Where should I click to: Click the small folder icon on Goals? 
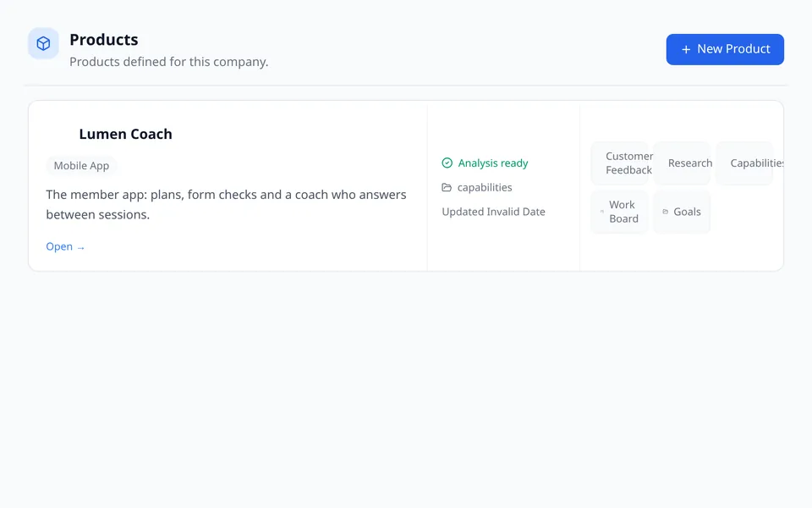point(666,212)
